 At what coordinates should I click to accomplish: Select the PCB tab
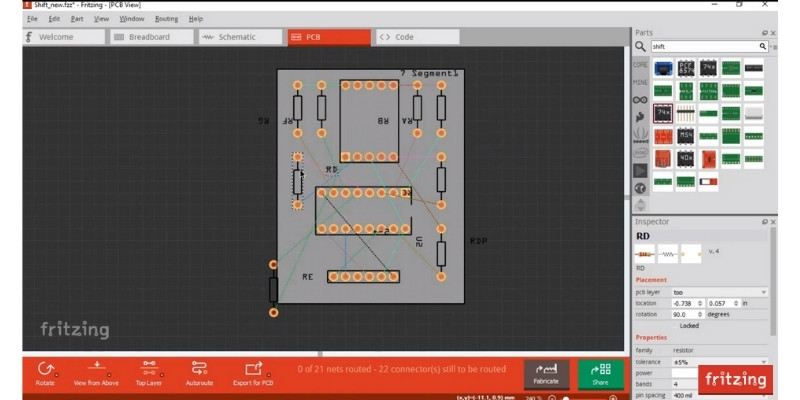(329, 37)
